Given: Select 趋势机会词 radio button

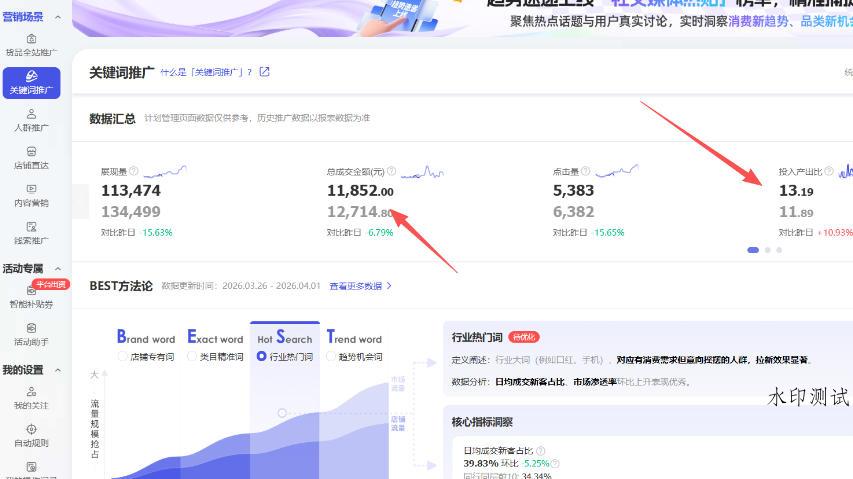Looking at the screenshot, I should (331, 357).
